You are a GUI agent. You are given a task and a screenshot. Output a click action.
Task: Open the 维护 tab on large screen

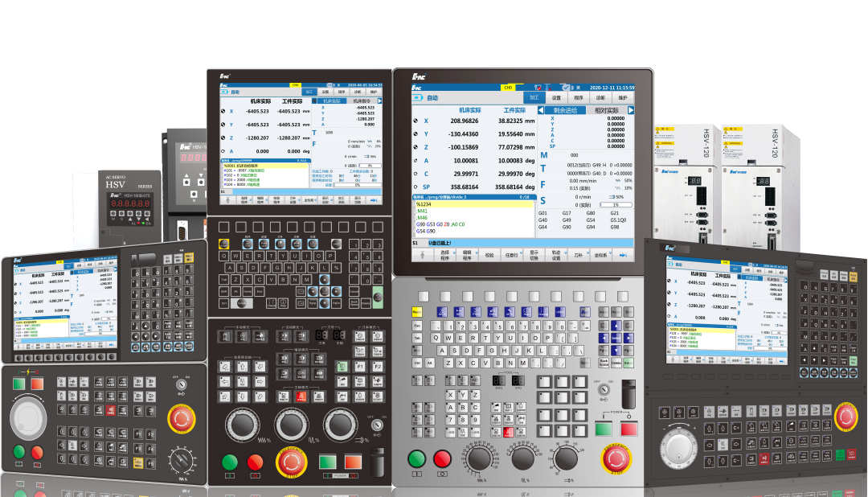click(623, 97)
